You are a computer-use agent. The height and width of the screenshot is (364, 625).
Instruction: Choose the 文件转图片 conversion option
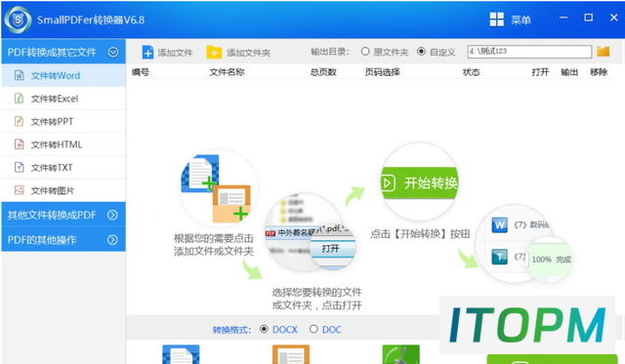coord(63,190)
